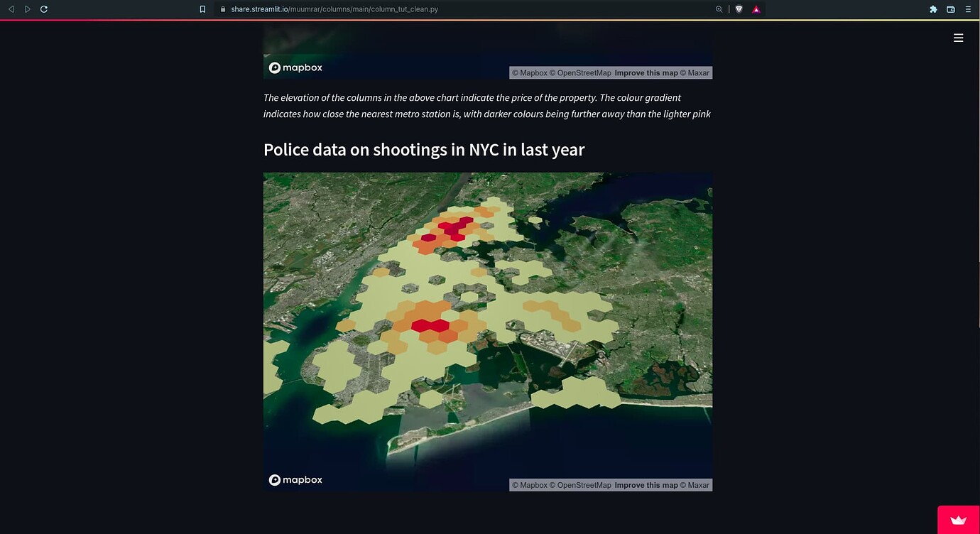
Task: Open the Brave Shields panel
Action: click(739, 9)
